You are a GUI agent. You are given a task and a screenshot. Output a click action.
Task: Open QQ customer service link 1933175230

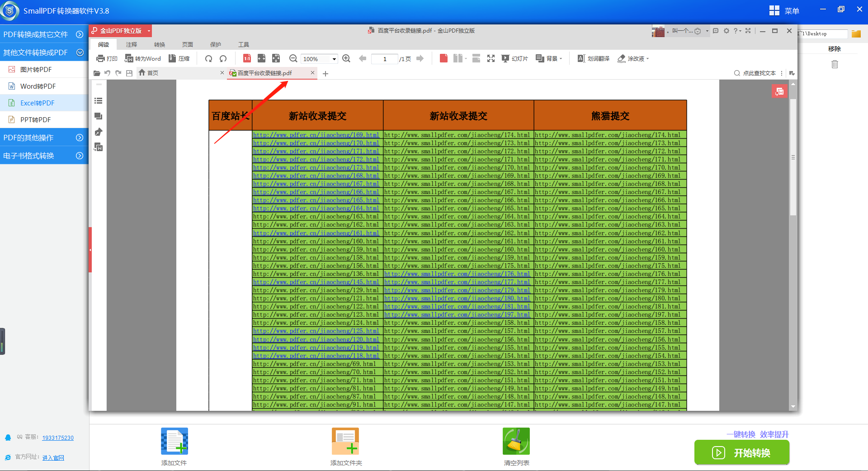(x=58, y=438)
